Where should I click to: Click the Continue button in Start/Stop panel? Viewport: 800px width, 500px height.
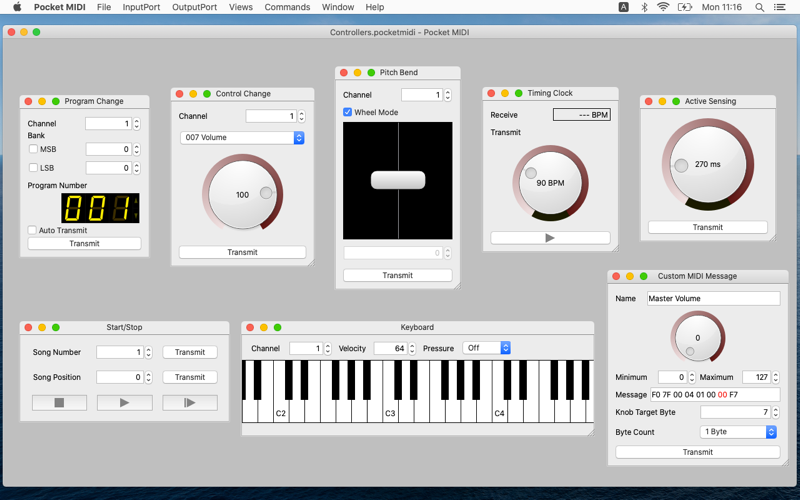pyautogui.click(x=190, y=403)
